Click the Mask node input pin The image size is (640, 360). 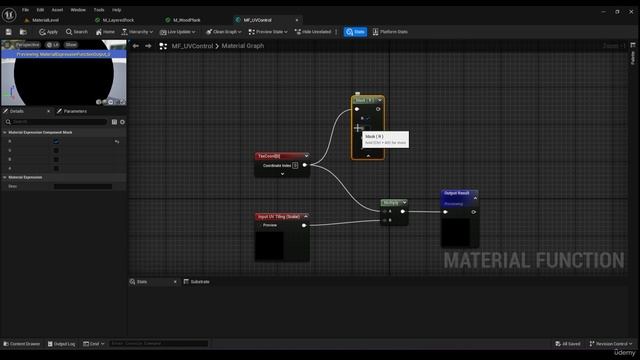pos(357,109)
